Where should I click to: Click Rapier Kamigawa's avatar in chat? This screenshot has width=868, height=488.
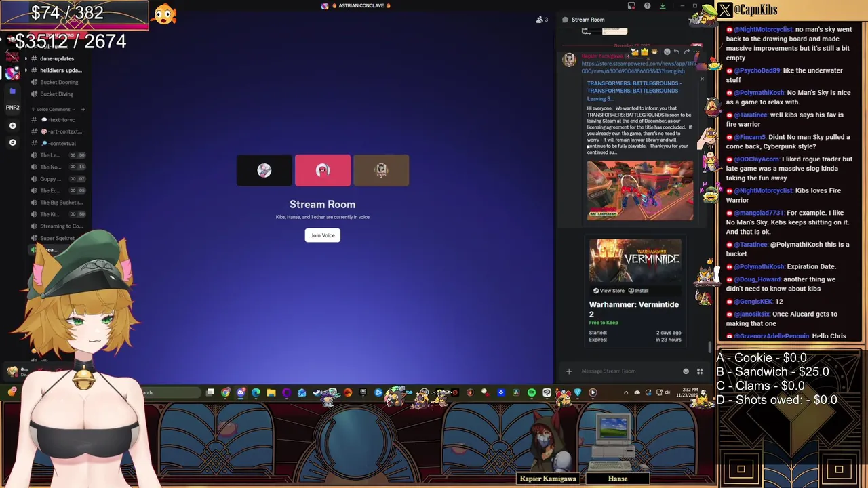point(569,60)
